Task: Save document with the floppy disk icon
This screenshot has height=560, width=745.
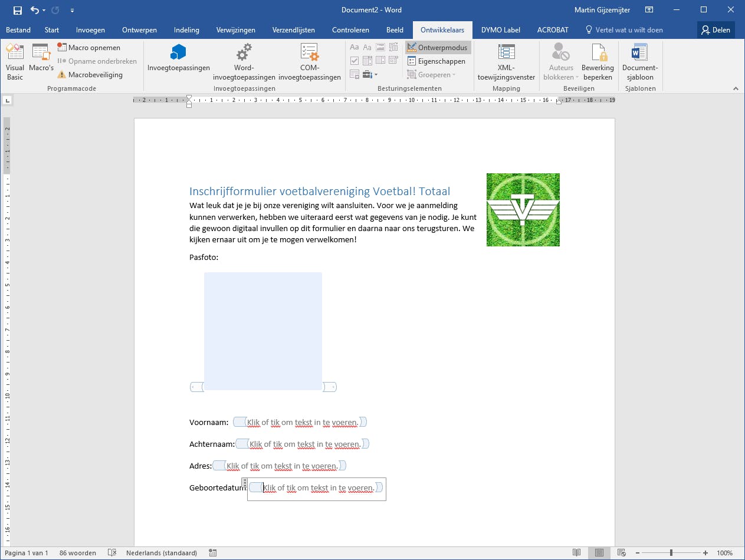Action: pyautogui.click(x=17, y=10)
